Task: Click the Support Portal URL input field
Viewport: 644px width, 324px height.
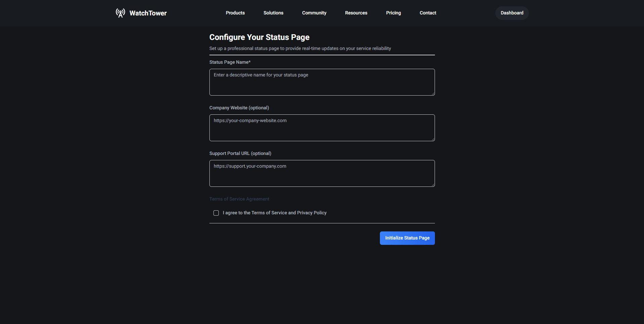Action: 321,173
